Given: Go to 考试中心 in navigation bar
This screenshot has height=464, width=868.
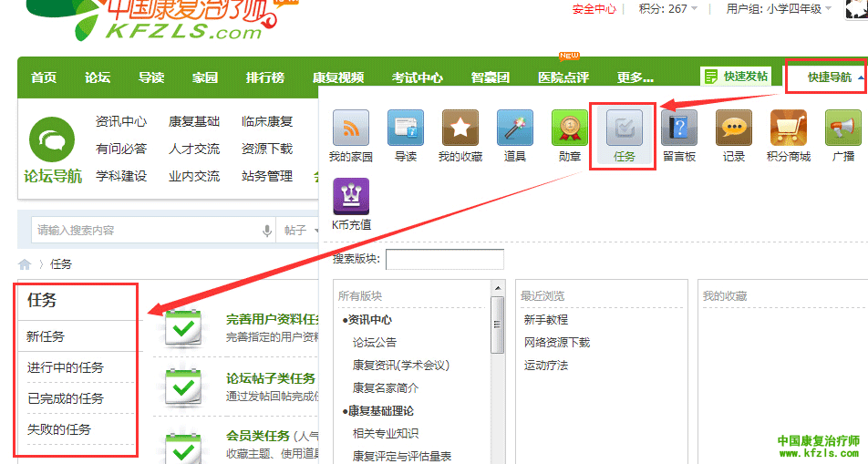Looking at the screenshot, I should click(417, 78).
